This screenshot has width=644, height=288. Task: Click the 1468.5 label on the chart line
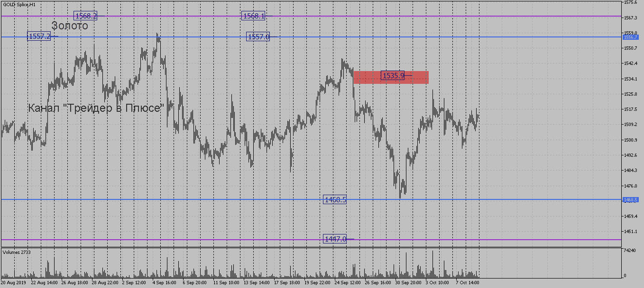click(335, 200)
